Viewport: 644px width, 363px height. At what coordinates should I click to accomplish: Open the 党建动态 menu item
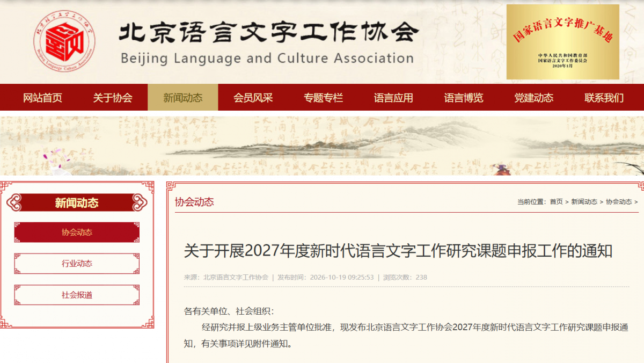pyautogui.click(x=534, y=98)
